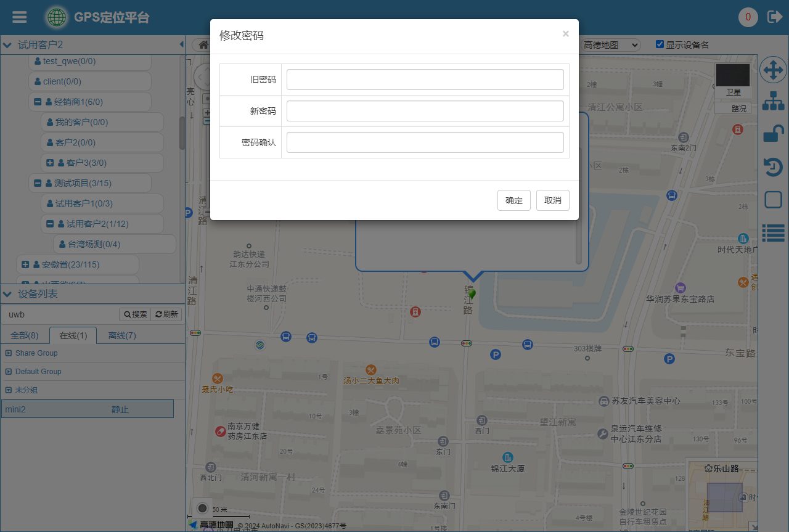Screen dimensions: 789x532
Task: Collapse the 设备列表 panel
Action: coord(7,294)
